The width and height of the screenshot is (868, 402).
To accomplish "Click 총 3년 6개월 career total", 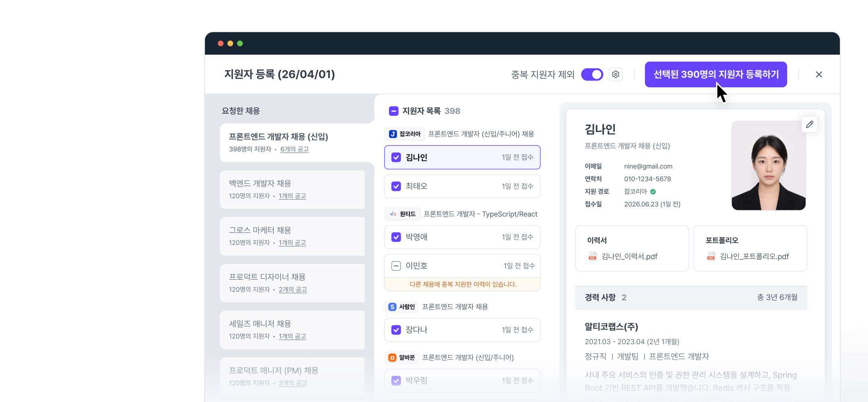I will tap(777, 297).
